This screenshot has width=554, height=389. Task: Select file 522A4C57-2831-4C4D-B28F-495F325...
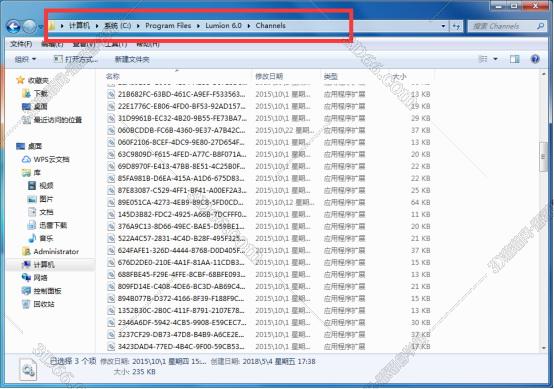point(181,238)
